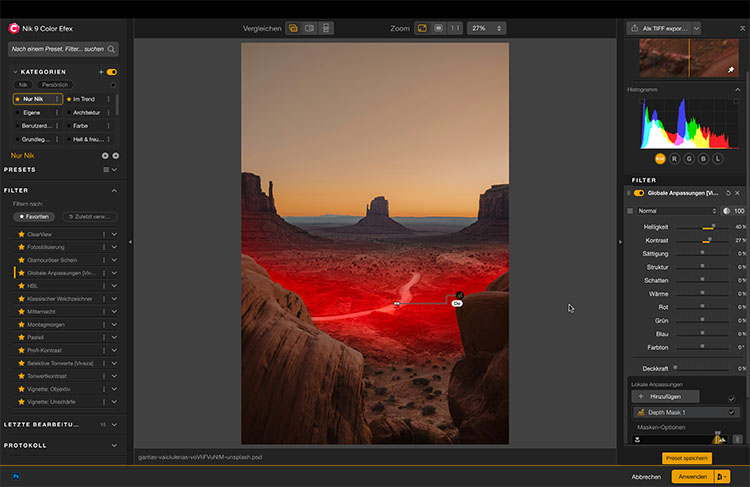Click the Anwenden button
The image size is (750, 487).
point(691,476)
